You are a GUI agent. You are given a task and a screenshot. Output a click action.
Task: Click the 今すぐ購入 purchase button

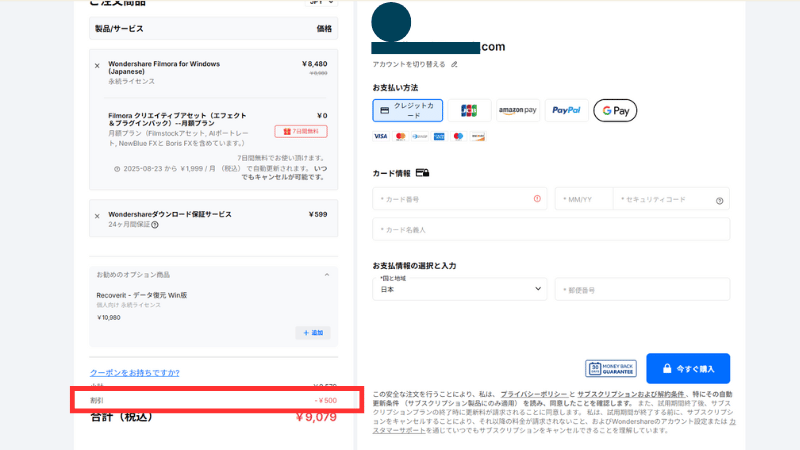click(x=688, y=368)
